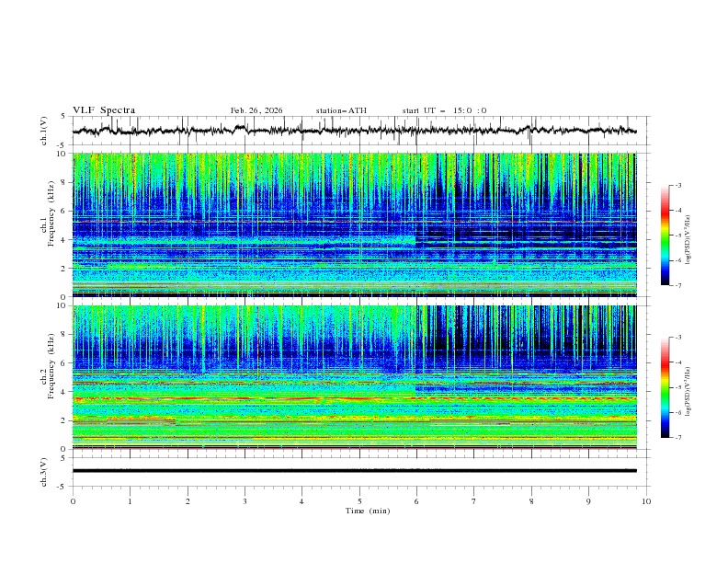Screen dimensions: 728x563
Task: Click time axis tick label "9"
Action: (x=588, y=501)
